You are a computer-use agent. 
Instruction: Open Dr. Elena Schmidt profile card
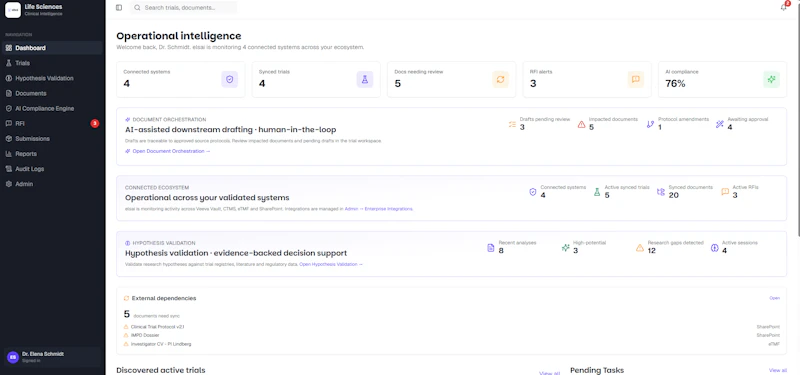(53, 357)
